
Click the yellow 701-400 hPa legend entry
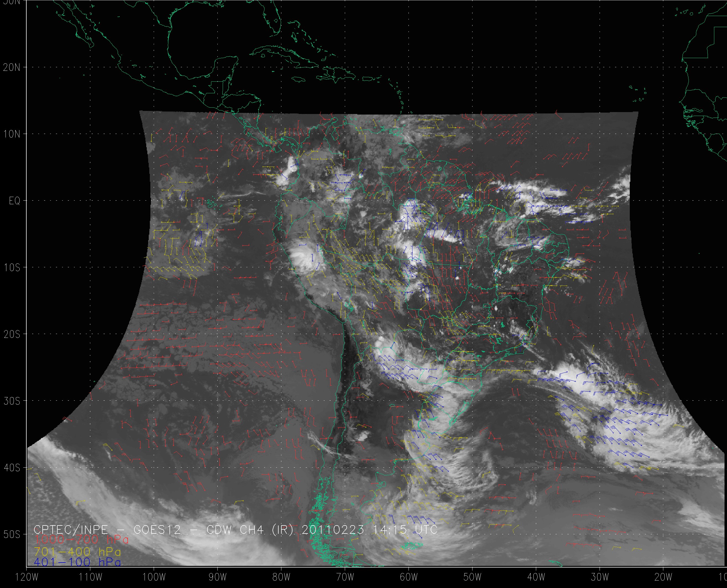(77, 552)
